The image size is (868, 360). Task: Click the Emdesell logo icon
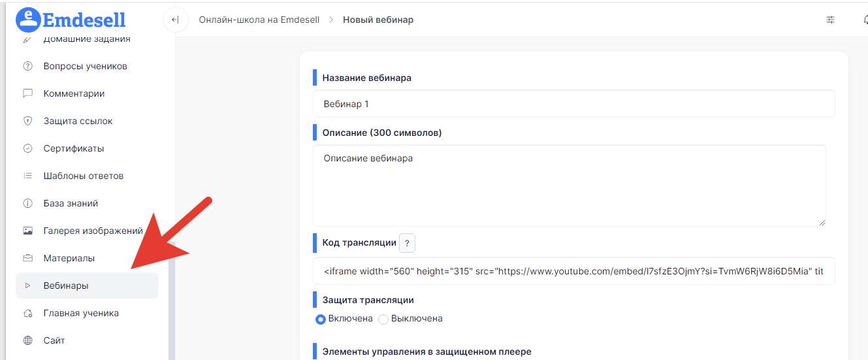click(x=28, y=20)
